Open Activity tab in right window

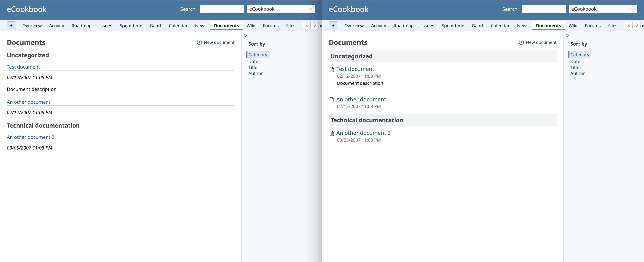[x=378, y=26]
